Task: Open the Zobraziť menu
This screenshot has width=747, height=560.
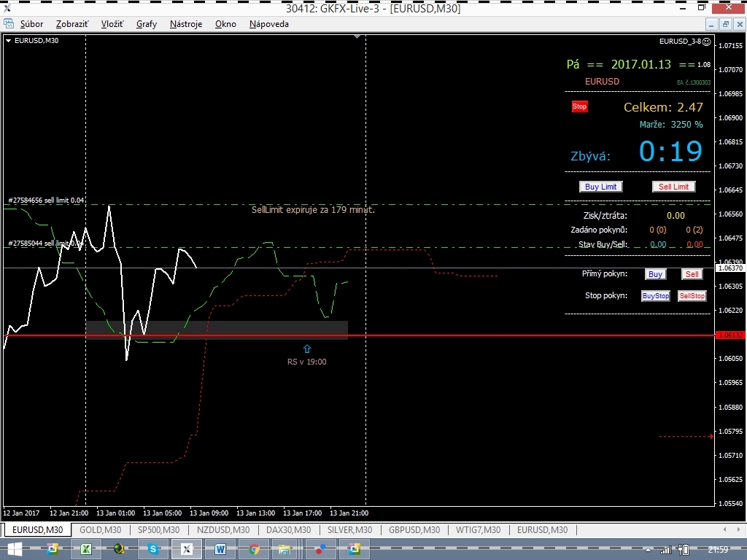Action: click(x=72, y=24)
